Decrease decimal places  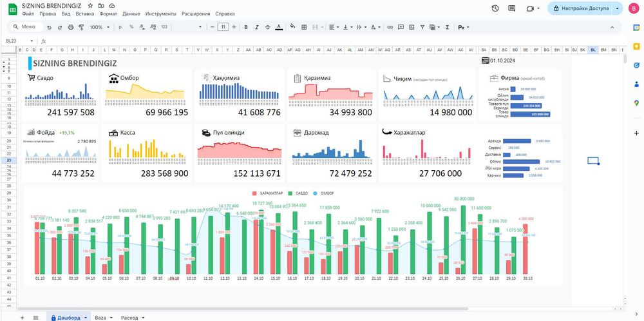142,27
